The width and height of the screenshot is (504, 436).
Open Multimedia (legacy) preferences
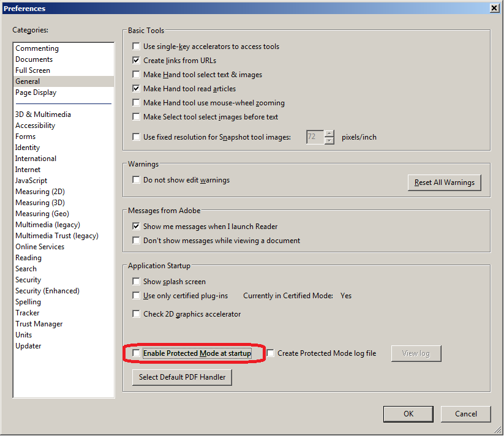(x=64, y=225)
